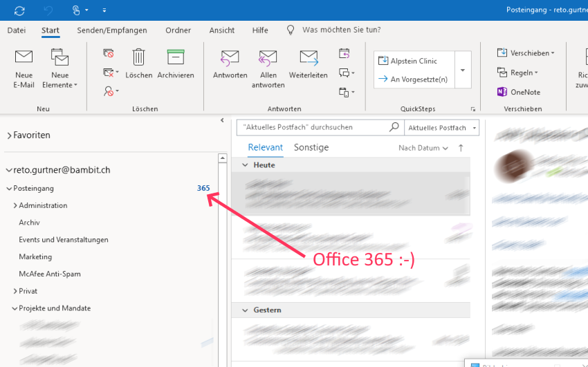Click the Archivieren button
Screen dimensions: 588x367
(176, 64)
